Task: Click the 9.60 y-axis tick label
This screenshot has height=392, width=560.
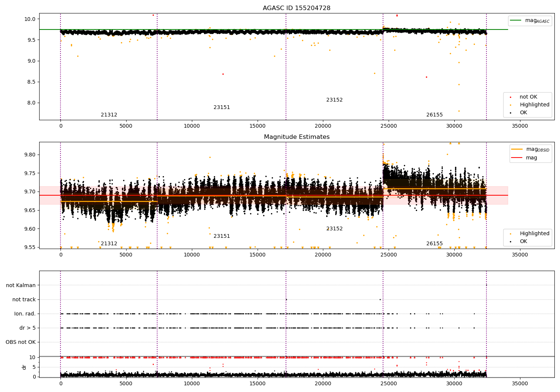Action: [31, 229]
